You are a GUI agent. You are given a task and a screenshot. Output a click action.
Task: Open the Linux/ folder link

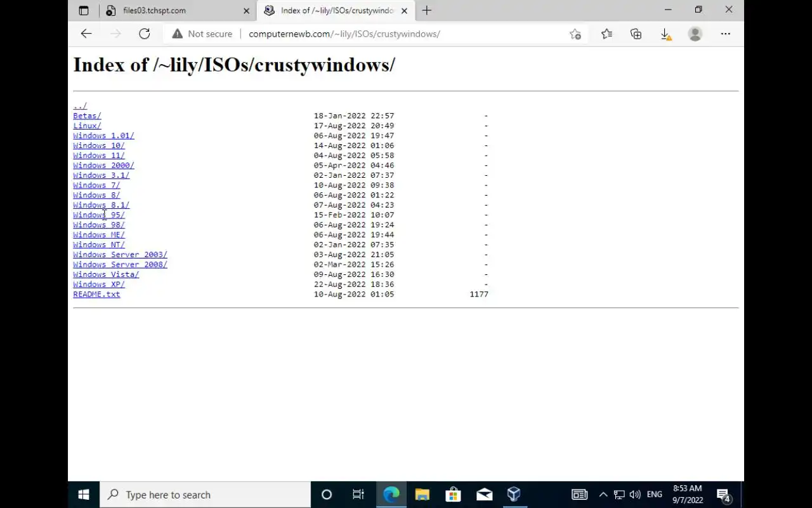87,126
